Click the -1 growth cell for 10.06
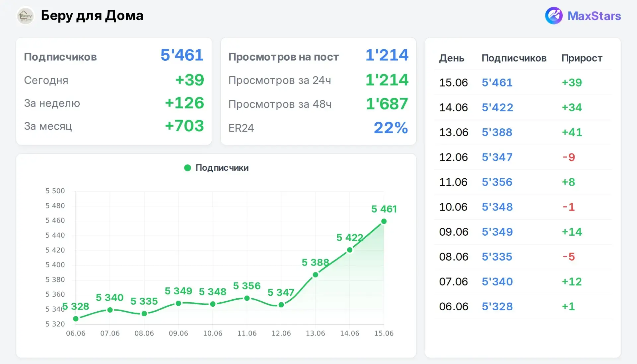637x364 pixels. 569,207
